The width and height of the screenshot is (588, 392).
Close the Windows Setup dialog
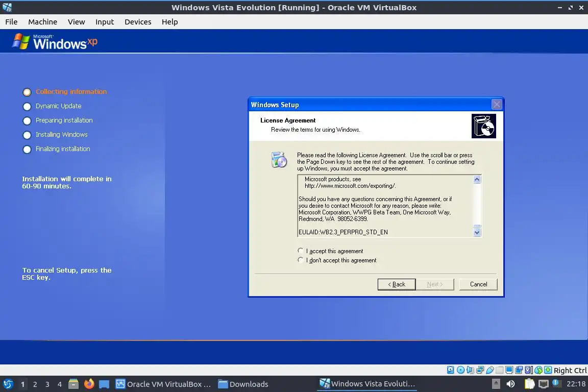[x=497, y=104]
